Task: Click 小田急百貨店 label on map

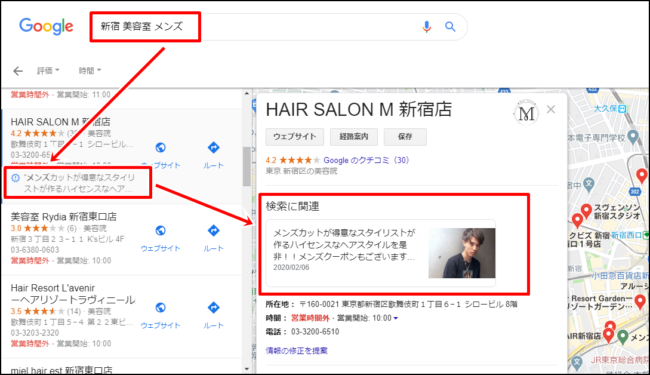Action: pyautogui.click(x=620, y=276)
